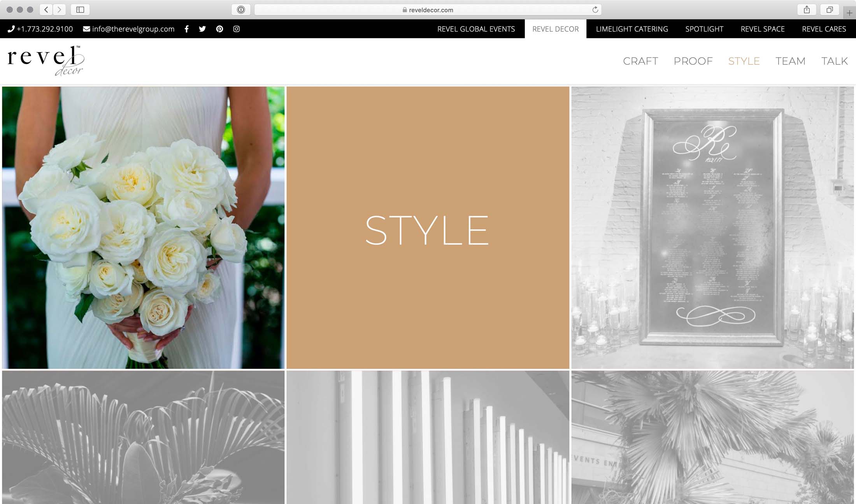This screenshot has width=856, height=504.
Task: Add a new tab with plus button
Action: [849, 13]
